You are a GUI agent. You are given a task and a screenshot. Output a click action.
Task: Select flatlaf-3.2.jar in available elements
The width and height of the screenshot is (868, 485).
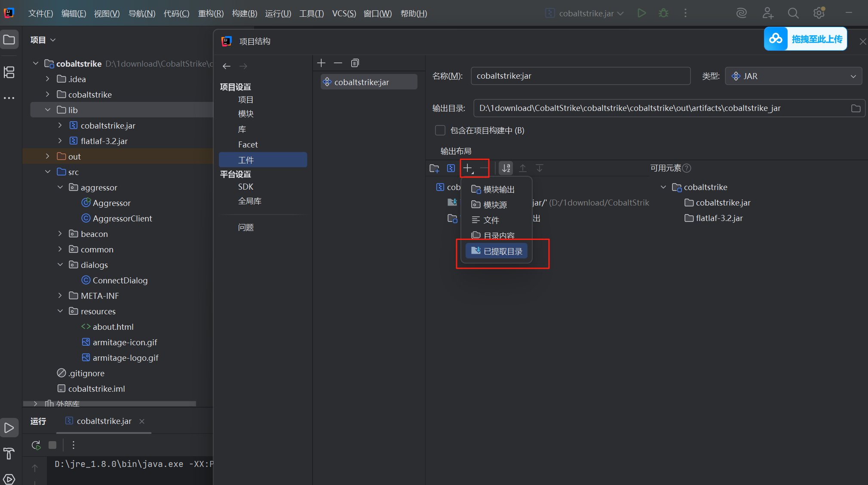click(714, 218)
